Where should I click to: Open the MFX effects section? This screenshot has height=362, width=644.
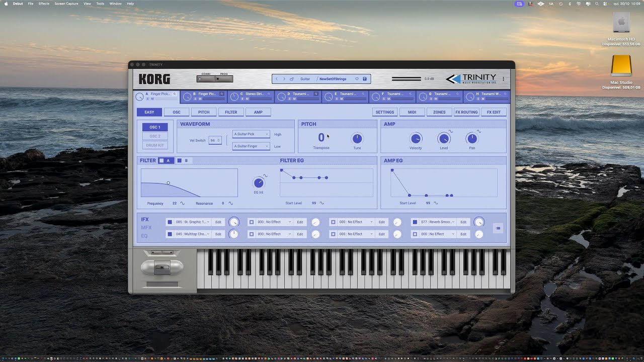point(146,228)
